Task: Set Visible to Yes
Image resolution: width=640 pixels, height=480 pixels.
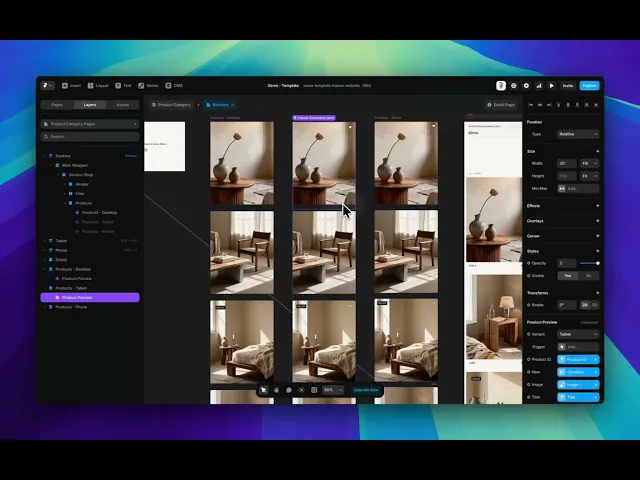Action: (567, 276)
